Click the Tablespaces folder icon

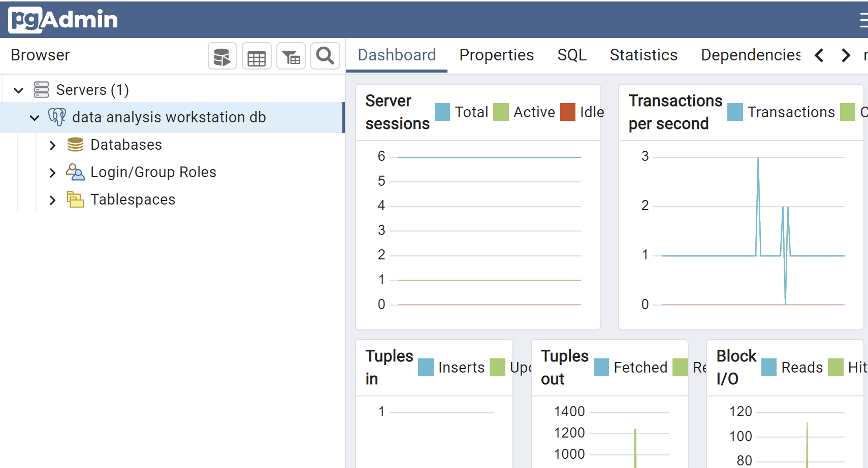pyautogui.click(x=75, y=199)
